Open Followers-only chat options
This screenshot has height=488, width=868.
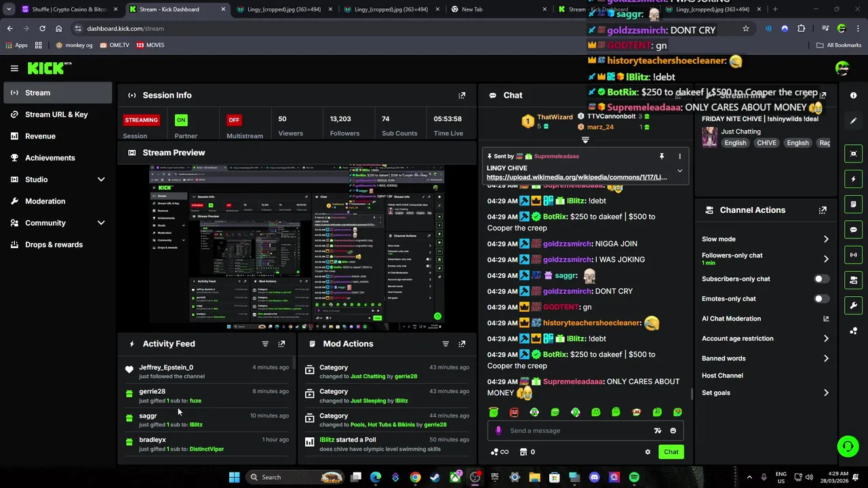pyautogui.click(x=765, y=259)
